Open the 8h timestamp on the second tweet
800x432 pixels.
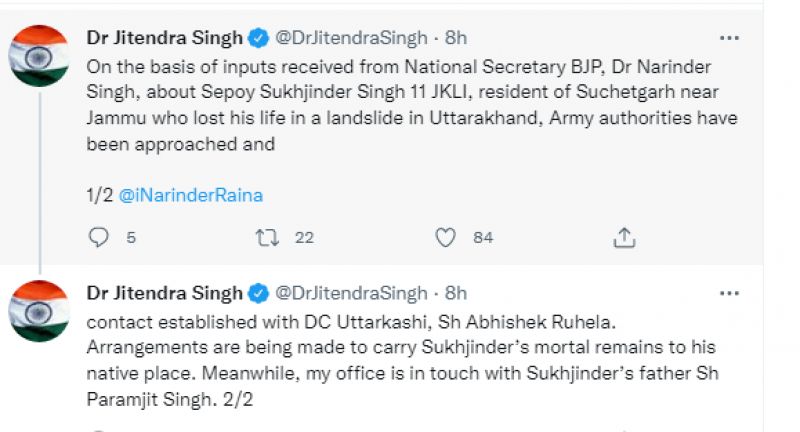[x=456, y=293]
